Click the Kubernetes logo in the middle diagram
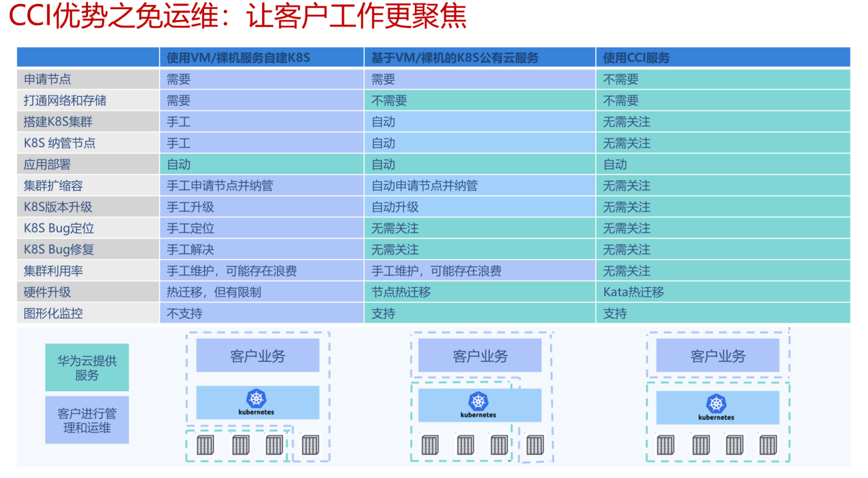 (478, 405)
